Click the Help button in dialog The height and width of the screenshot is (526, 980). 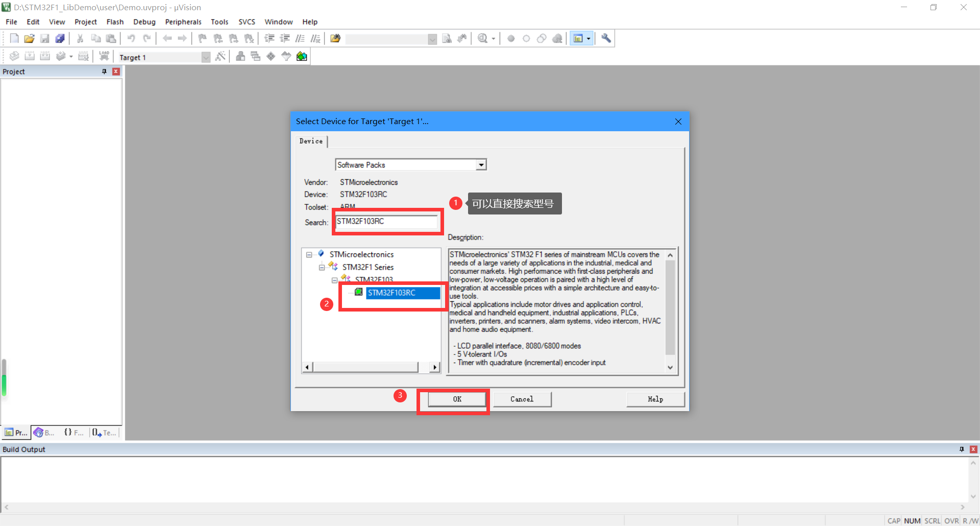[x=655, y=399]
